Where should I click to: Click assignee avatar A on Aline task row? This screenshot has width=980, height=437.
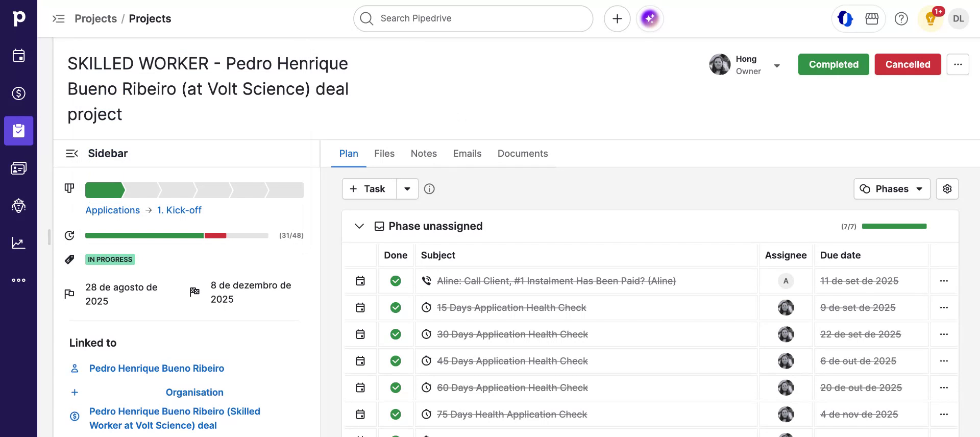click(x=786, y=281)
